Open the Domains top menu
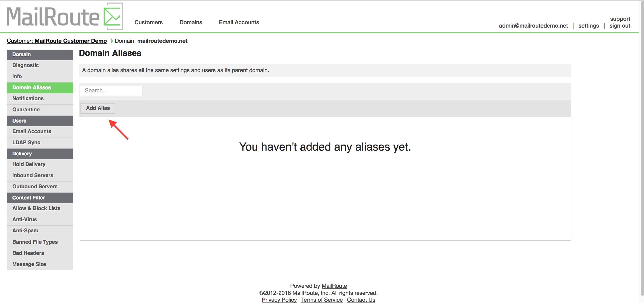Image resolution: width=644 pixels, height=303 pixels. tap(191, 22)
